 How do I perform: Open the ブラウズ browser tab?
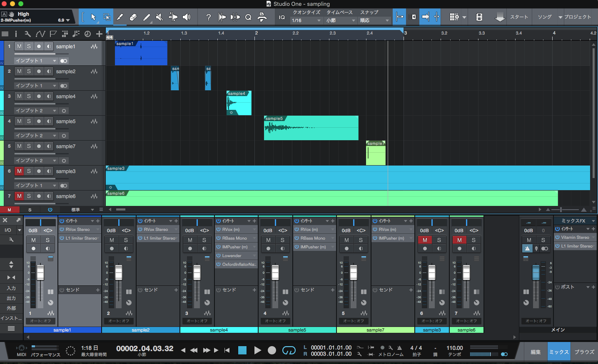coord(584,352)
